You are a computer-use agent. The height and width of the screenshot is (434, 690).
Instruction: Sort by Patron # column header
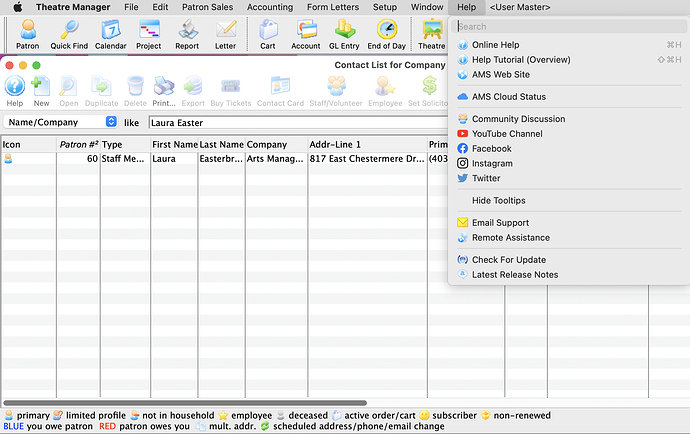pyautogui.click(x=78, y=144)
